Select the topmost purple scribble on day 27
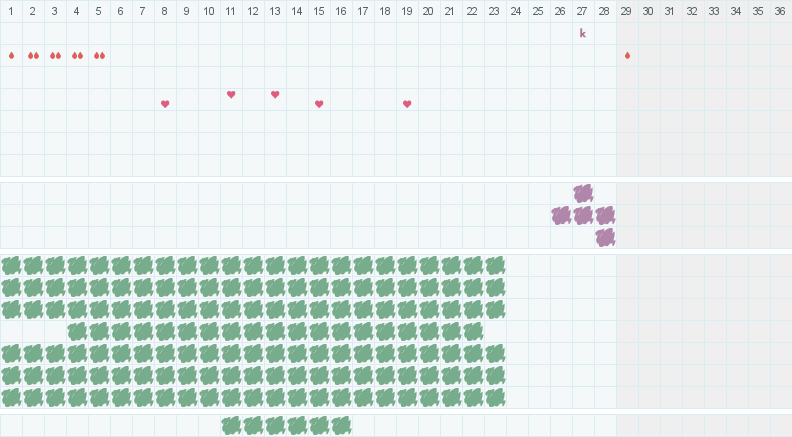The width and height of the screenshot is (792, 437). coord(583,193)
